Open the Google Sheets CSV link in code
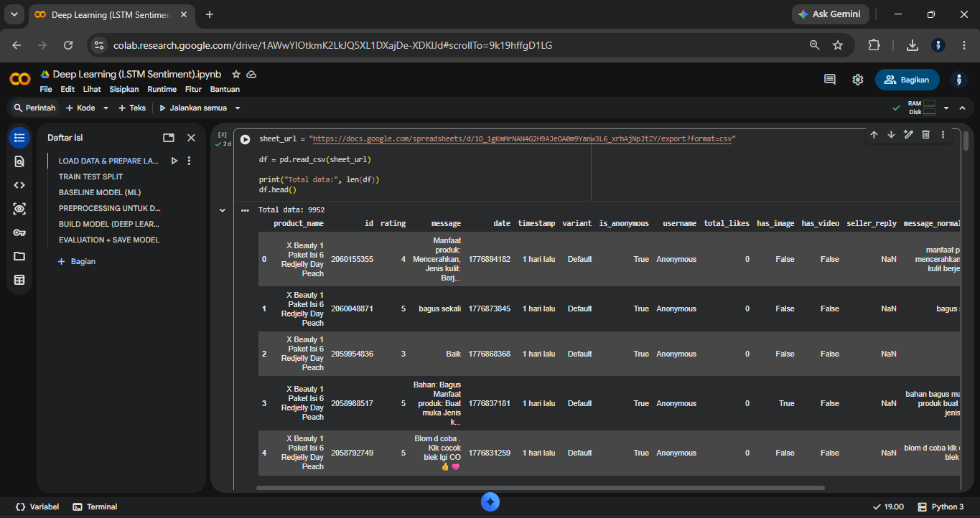This screenshot has width=980, height=518. pyautogui.click(x=522, y=139)
